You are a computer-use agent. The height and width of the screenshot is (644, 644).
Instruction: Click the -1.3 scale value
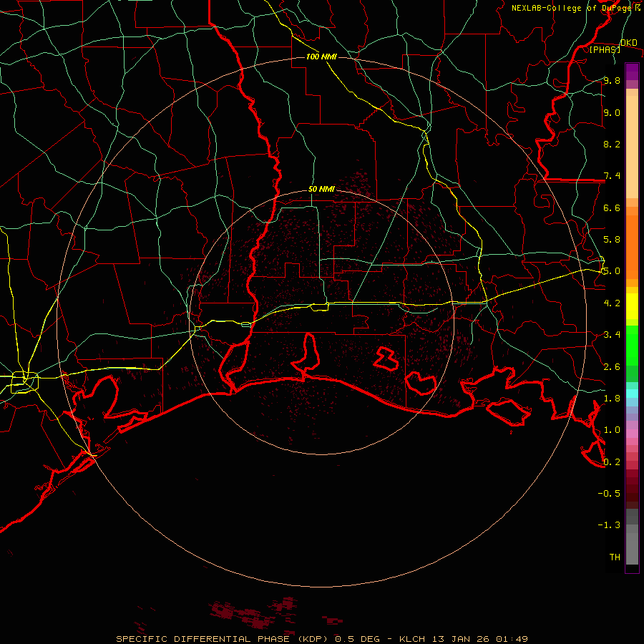(609, 525)
